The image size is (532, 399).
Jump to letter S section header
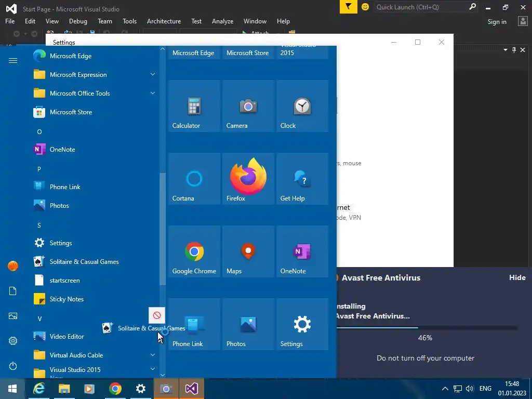click(39, 225)
